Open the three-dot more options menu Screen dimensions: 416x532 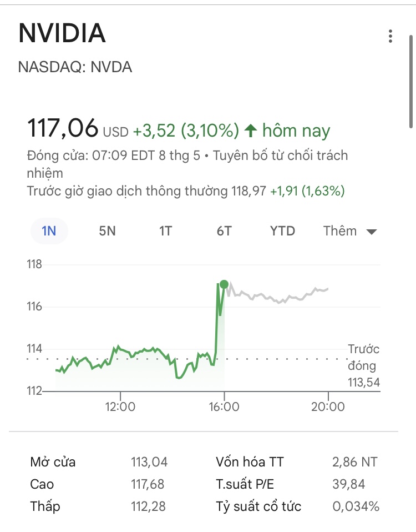pyautogui.click(x=390, y=37)
